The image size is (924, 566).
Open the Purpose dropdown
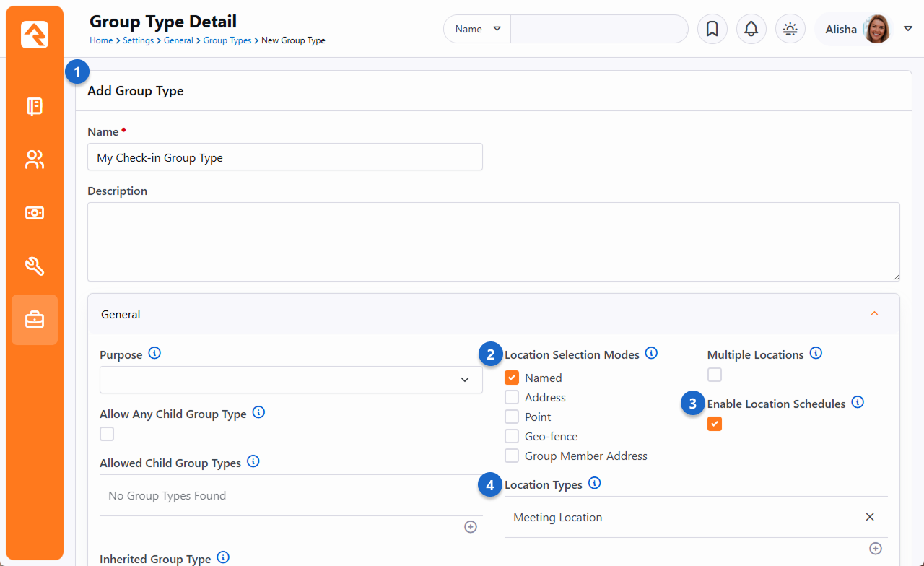[291, 380]
